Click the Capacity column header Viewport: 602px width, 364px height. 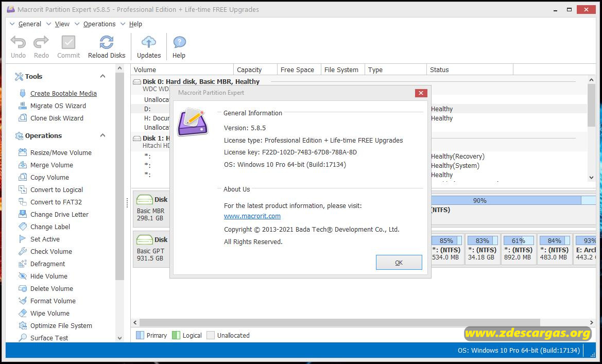[x=255, y=70]
